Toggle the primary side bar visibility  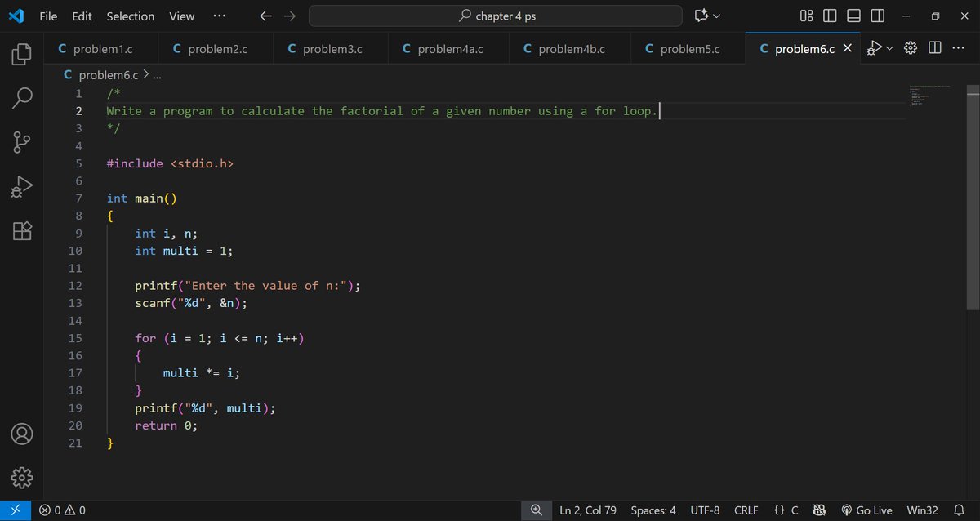point(829,16)
